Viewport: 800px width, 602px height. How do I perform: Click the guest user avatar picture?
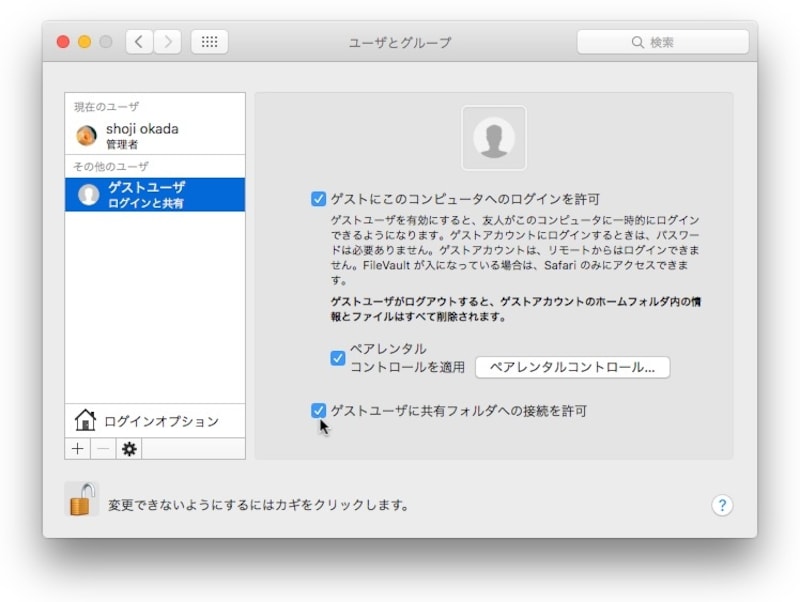pos(493,138)
